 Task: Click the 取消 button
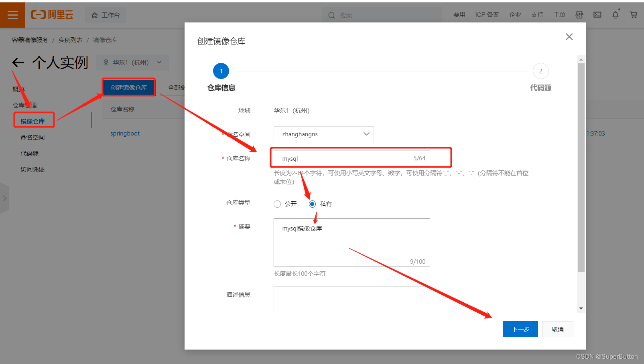click(558, 329)
